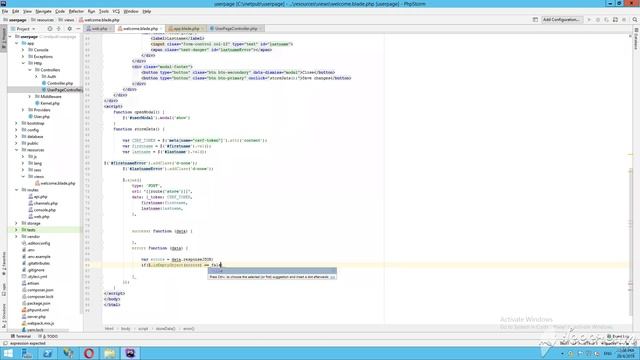Collapse the userpage root folder

tap(10, 37)
